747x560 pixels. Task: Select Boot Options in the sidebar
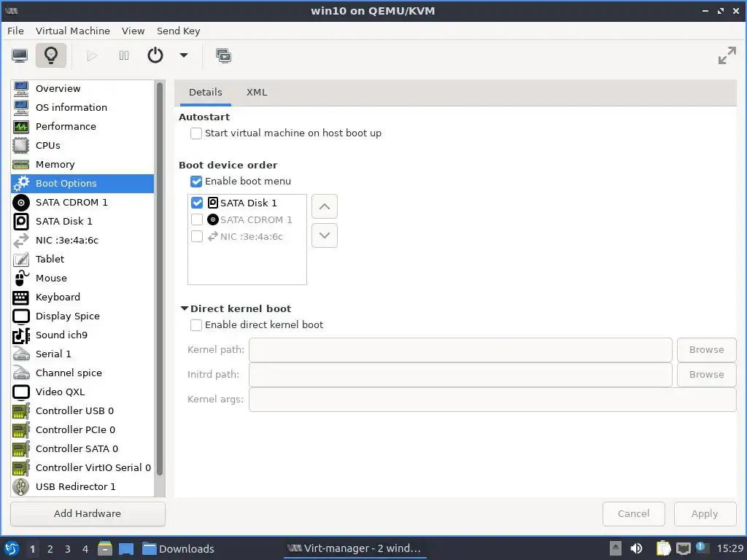coord(82,183)
